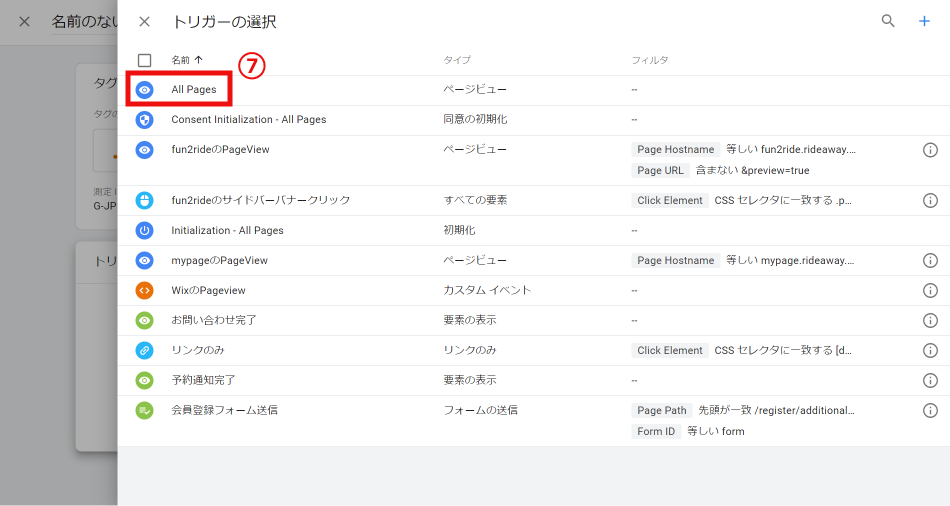Sort by the 名前 column header
The image size is (950, 506).
186,60
